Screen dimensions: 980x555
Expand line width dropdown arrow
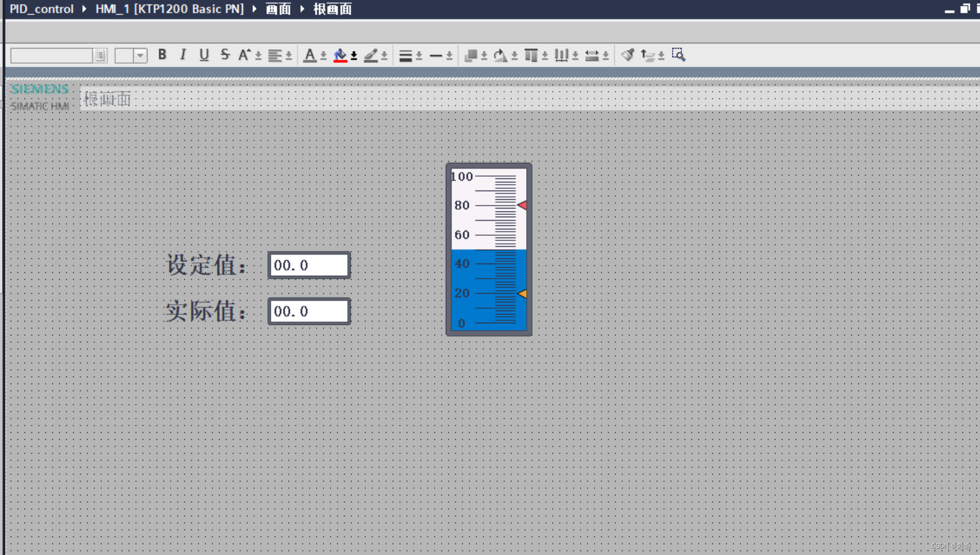[x=419, y=56]
